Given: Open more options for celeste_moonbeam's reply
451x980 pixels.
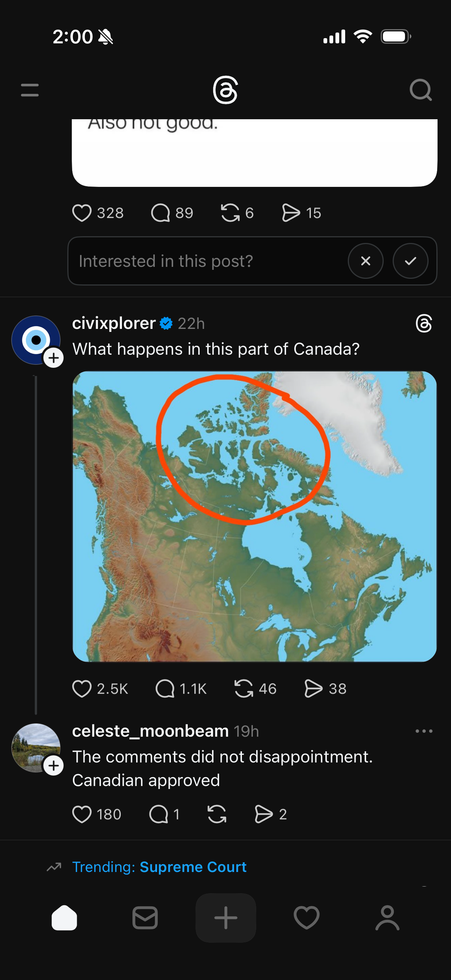Looking at the screenshot, I should click(424, 731).
